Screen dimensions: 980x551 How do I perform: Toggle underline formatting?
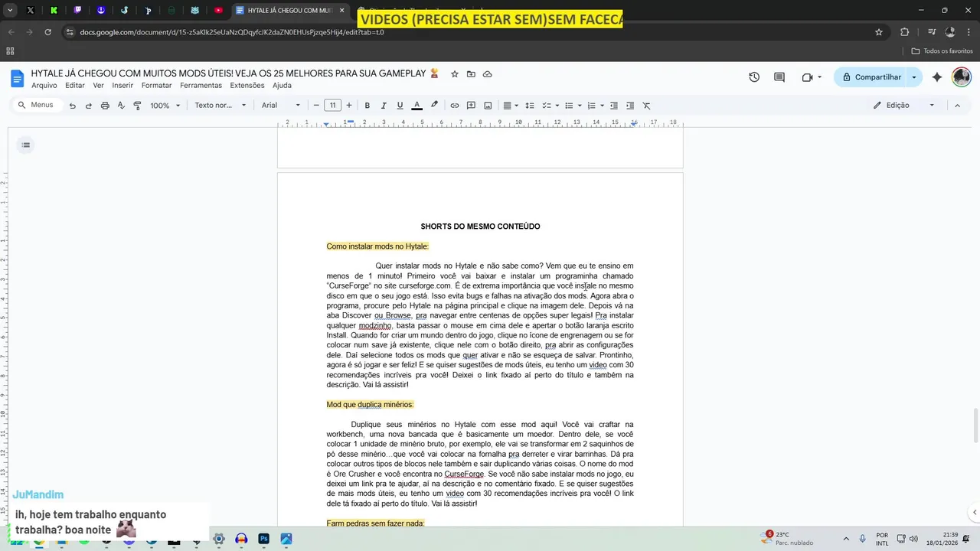pyautogui.click(x=400, y=106)
